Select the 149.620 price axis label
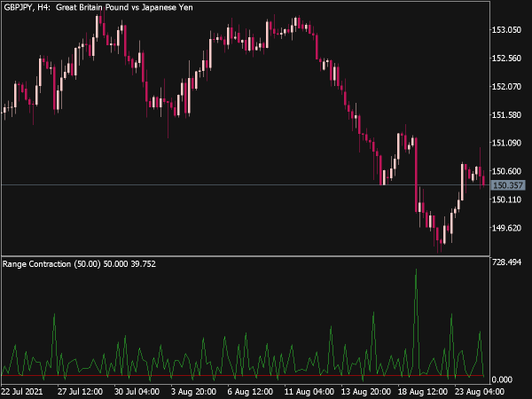The height and width of the screenshot is (399, 532). (x=506, y=228)
